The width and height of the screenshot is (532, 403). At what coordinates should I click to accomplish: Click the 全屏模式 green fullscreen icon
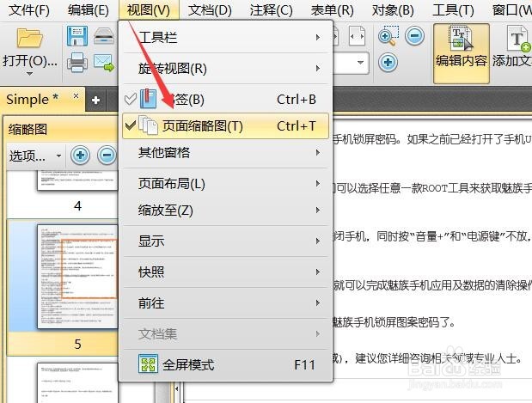pyautogui.click(x=148, y=364)
